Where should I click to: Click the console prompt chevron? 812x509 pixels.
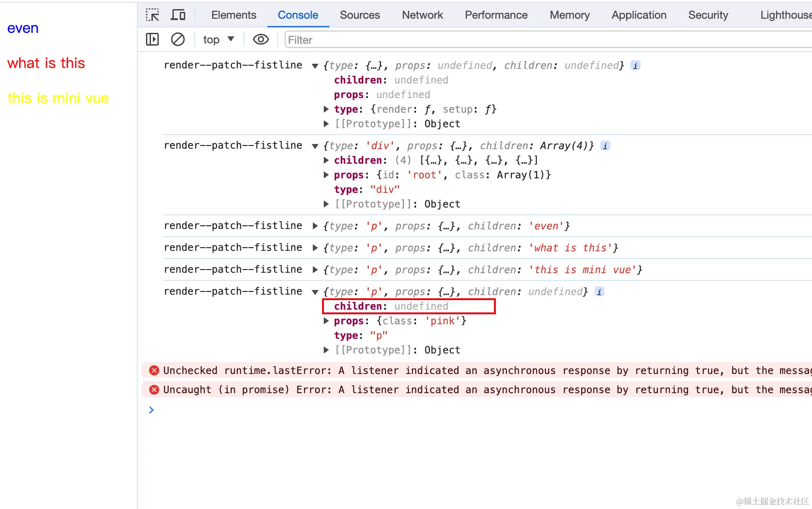tap(151, 410)
